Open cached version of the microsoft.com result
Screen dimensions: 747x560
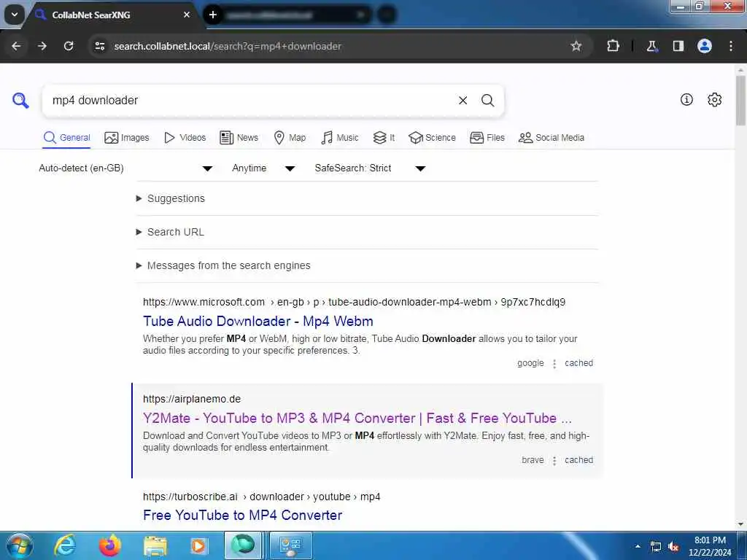click(578, 363)
